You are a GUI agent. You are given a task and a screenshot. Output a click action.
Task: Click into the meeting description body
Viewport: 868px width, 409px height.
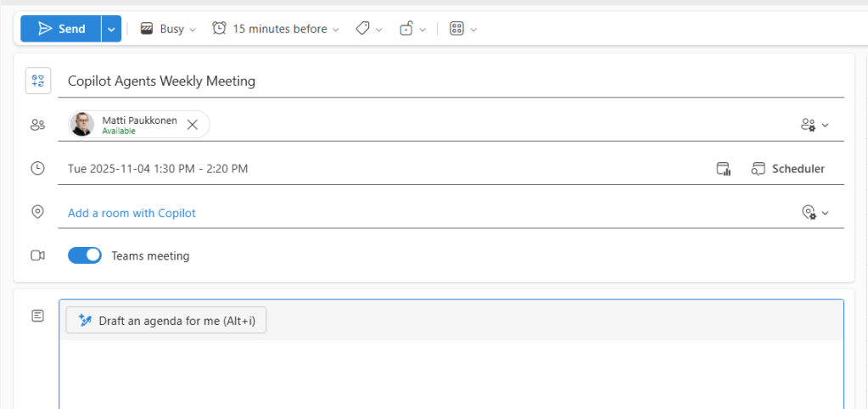pos(450,373)
